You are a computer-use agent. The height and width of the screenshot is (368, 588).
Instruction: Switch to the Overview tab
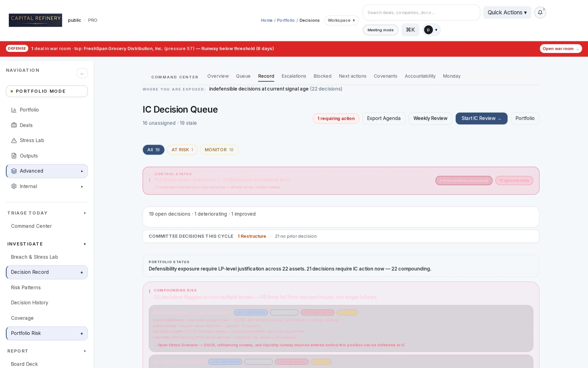pos(218,76)
